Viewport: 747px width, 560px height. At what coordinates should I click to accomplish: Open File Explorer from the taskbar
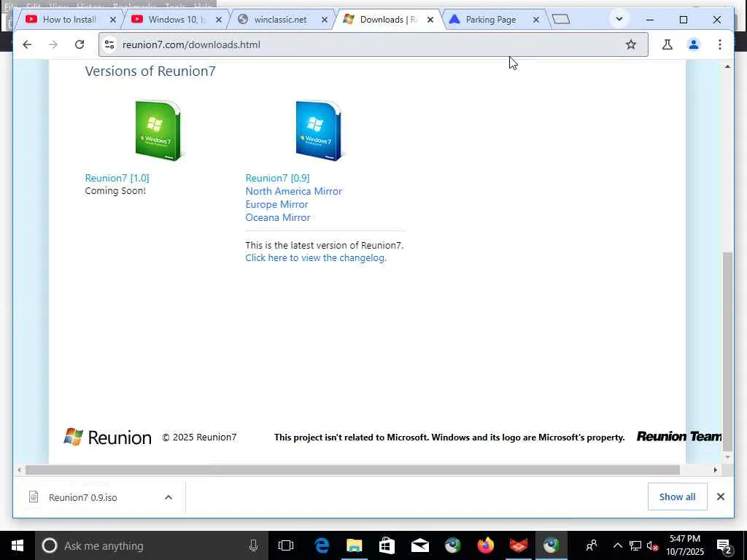click(354, 545)
